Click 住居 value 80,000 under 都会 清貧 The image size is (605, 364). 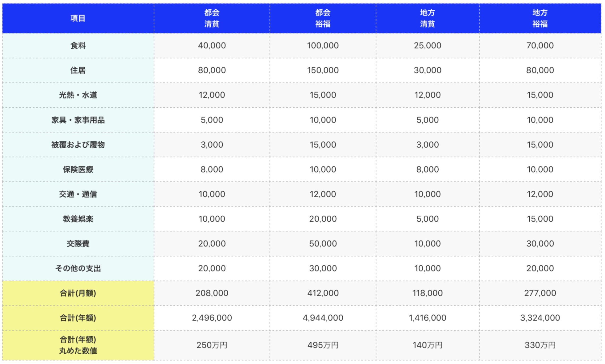tap(212, 70)
